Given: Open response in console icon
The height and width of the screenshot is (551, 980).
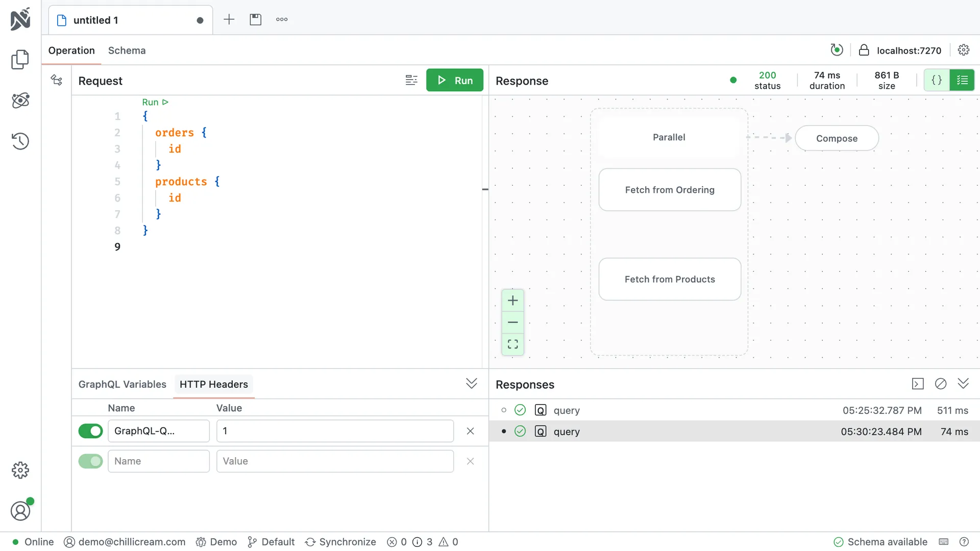Looking at the screenshot, I should pos(918,384).
